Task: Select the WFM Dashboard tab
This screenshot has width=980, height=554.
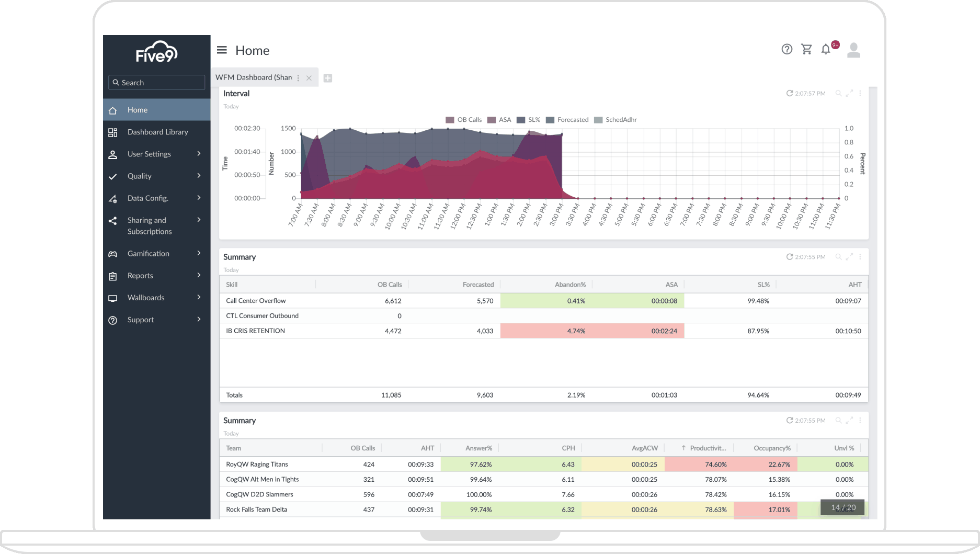Action: (254, 77)
